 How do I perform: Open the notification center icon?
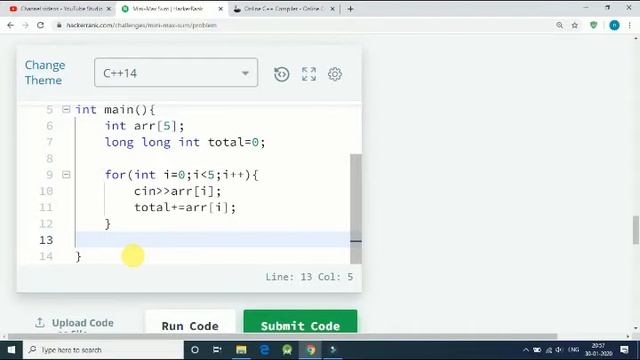coord(624,350)
